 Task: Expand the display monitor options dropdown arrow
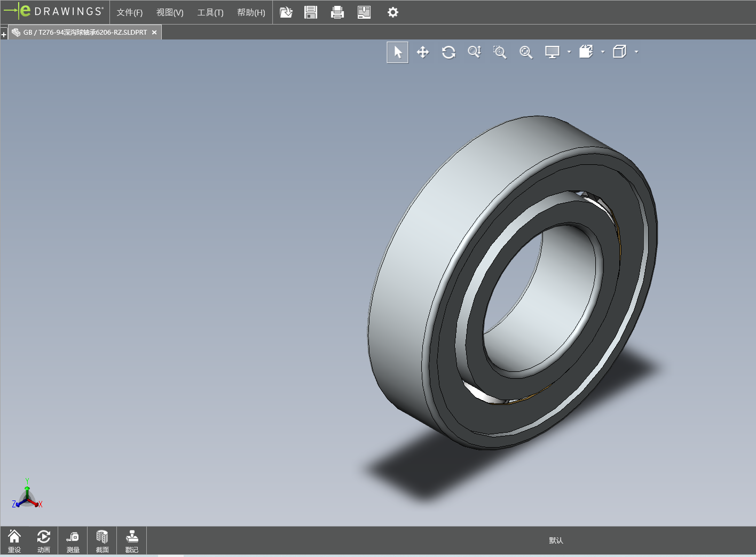569,52
